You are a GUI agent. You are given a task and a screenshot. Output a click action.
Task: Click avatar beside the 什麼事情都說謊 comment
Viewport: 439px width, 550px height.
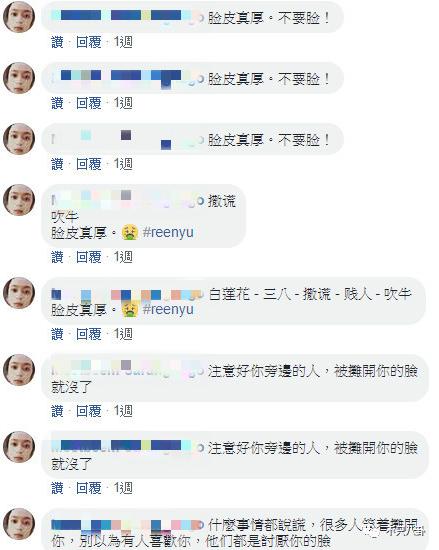[19, 524]
